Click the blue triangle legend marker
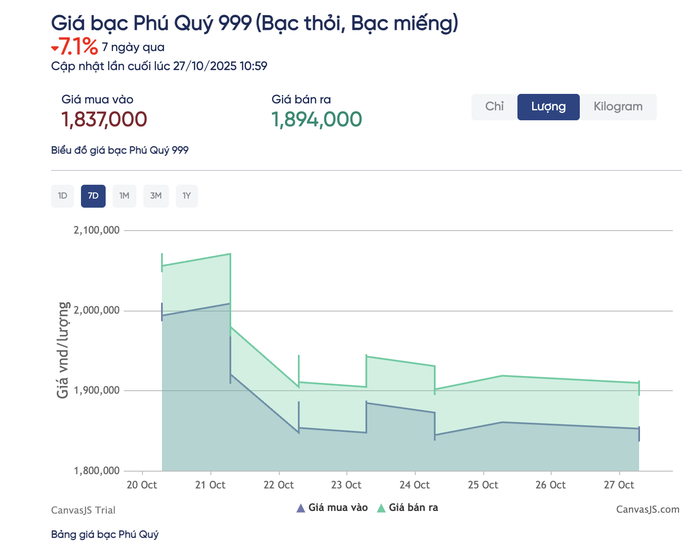This screenshot has height=546, width=698. [x=300, y=508]
